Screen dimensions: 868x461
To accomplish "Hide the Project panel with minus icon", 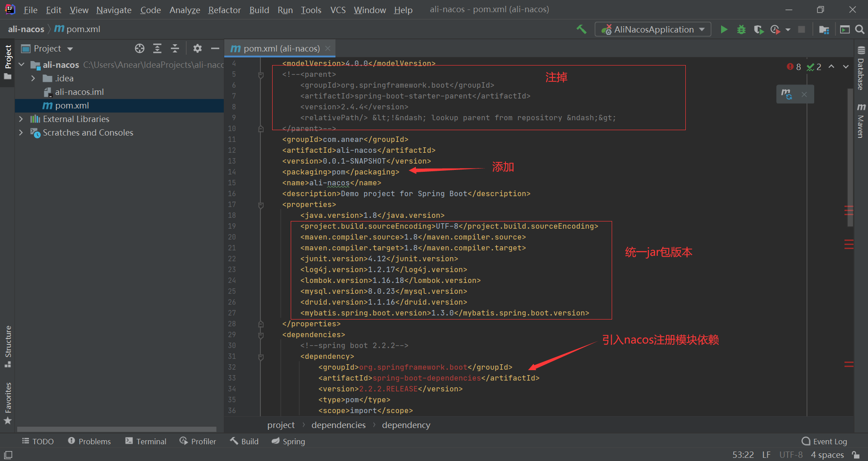I will (215, 48).
